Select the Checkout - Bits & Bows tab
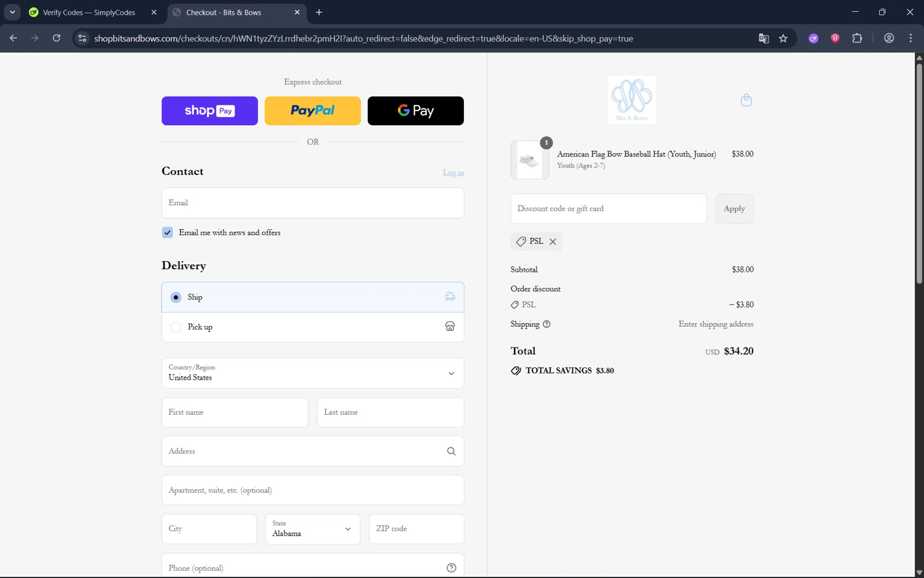 (237, 12)
